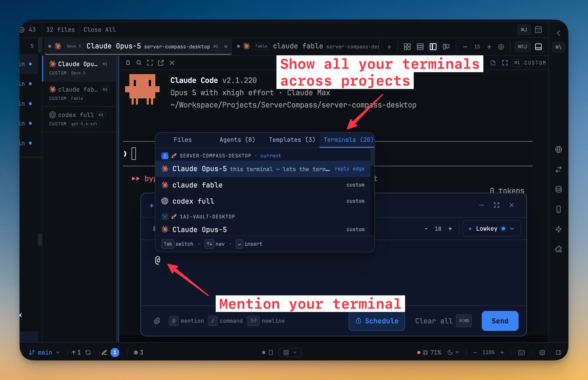
Task: Collapse the right sidebar with chevron arrow
Action: 558,33
